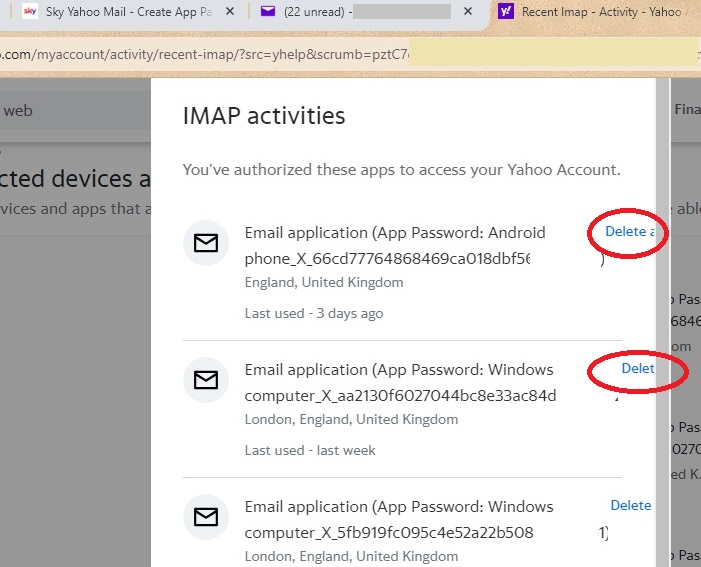The height and width of the screenshot is (567, 701).
Task: Switch to Sky Yahoo Mail Create App Password tab
Action: tap(128, 12)
